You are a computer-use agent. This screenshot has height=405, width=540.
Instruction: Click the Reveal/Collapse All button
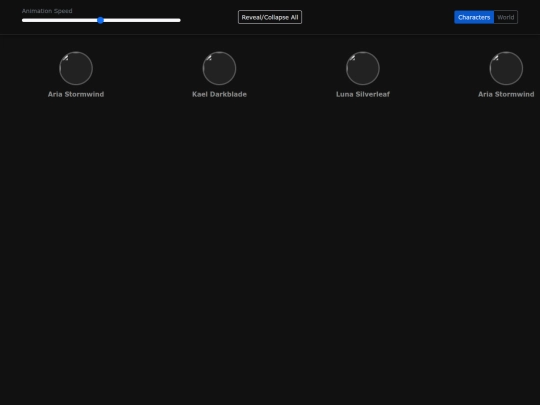(x=270, y=17)
